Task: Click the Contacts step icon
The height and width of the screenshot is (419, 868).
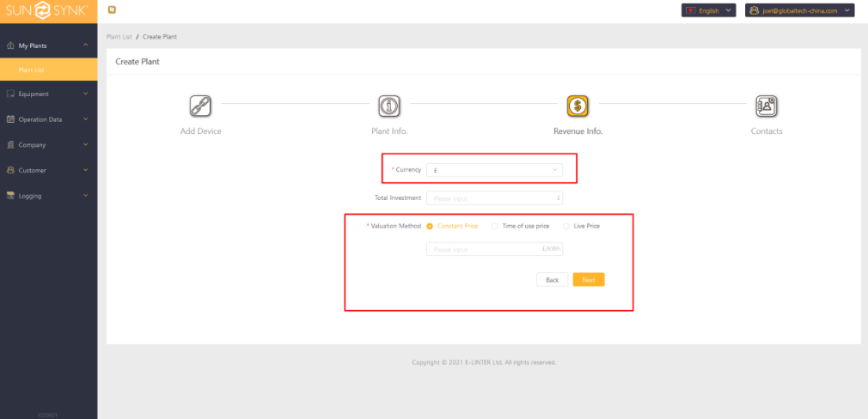Action: [767, 106]
